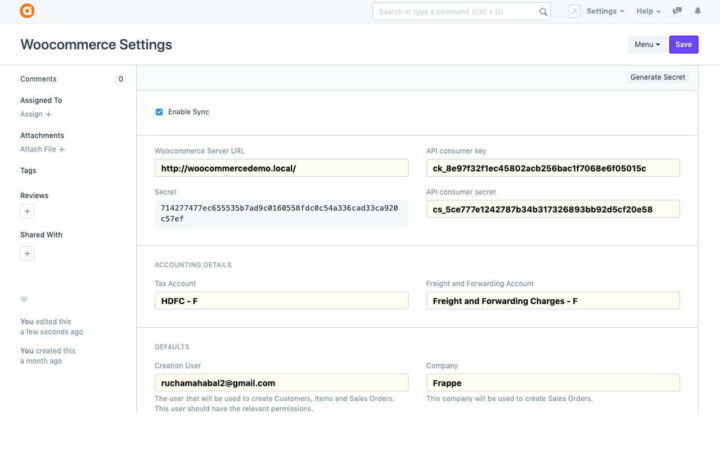Click the Reviews sidebar label
This screenshot has width=720, height=450.
[34, 196]
